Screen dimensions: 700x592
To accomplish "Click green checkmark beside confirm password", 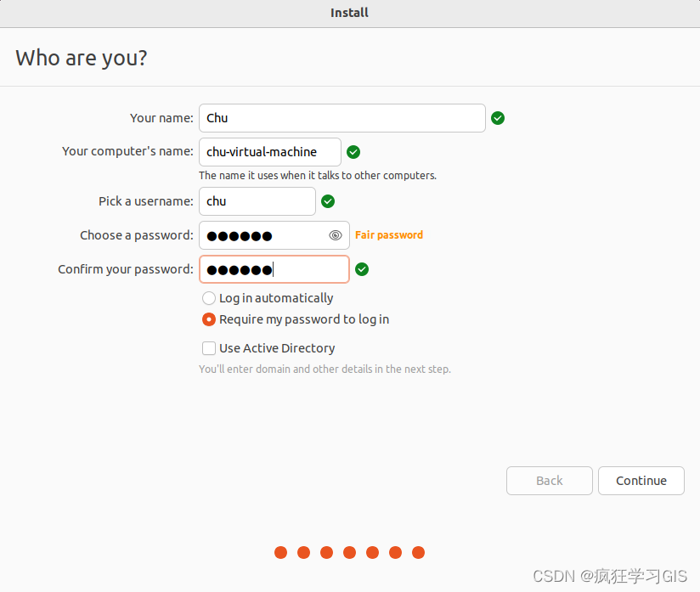I will [x=362, y=269].
